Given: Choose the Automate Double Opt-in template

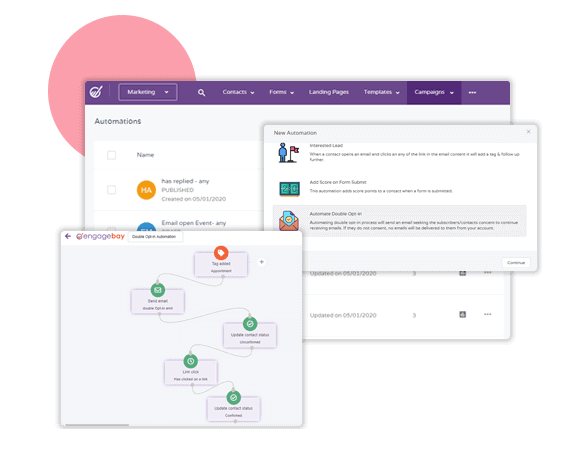Looking at the screenshot, I should (399, 221).
